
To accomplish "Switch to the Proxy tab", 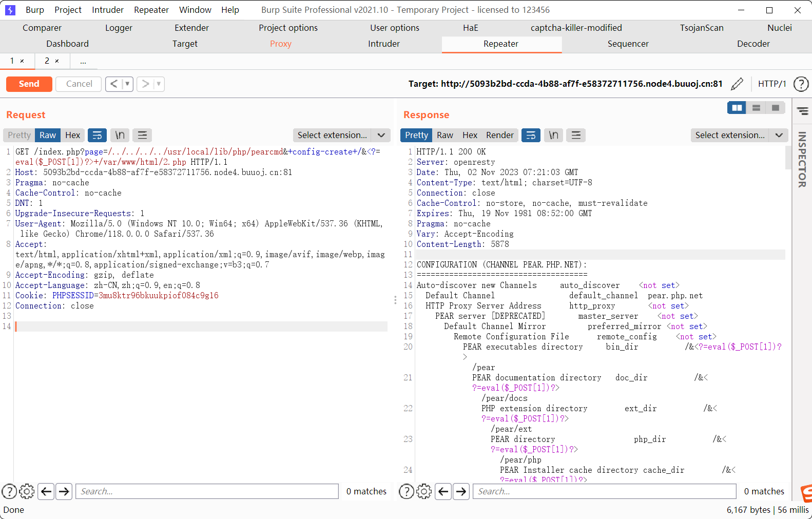I will point(281,44).
